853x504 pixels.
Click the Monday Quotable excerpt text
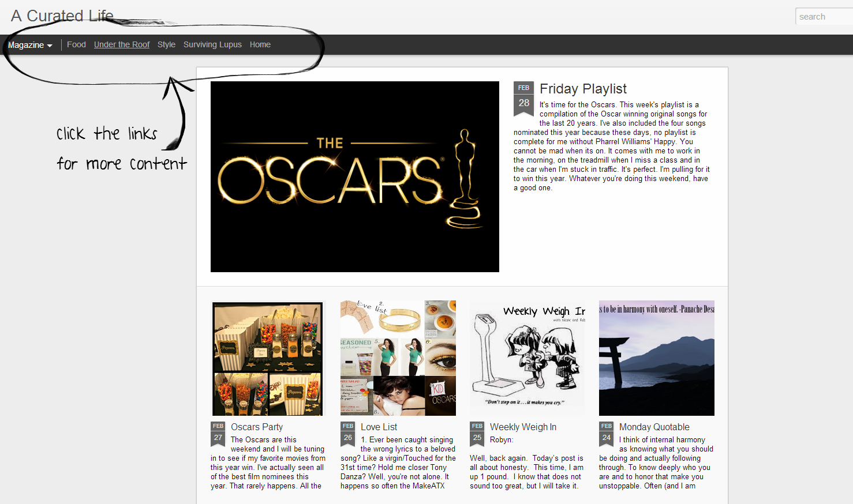click(x=657, y=463)
